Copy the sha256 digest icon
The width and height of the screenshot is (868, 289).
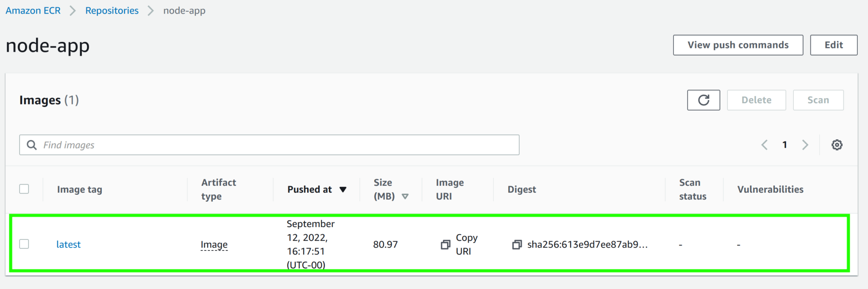(x=517, y=244)
